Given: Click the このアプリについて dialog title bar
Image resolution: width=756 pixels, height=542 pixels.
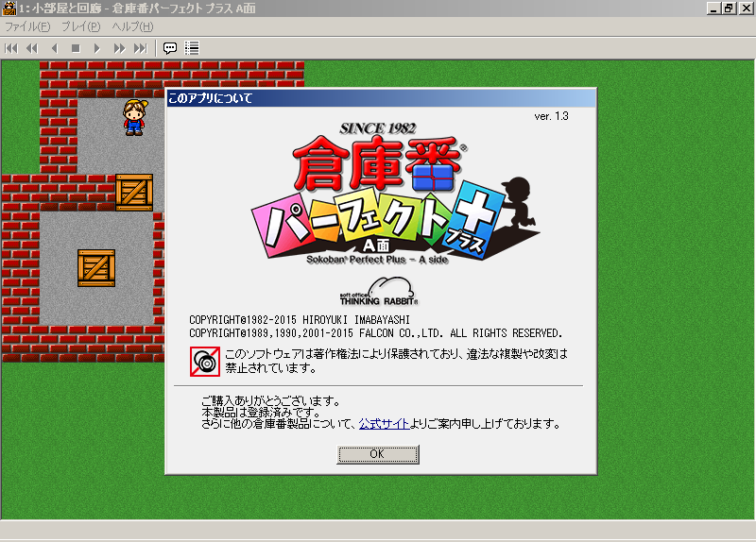Looking at the screenshot, I should [380, 97].
